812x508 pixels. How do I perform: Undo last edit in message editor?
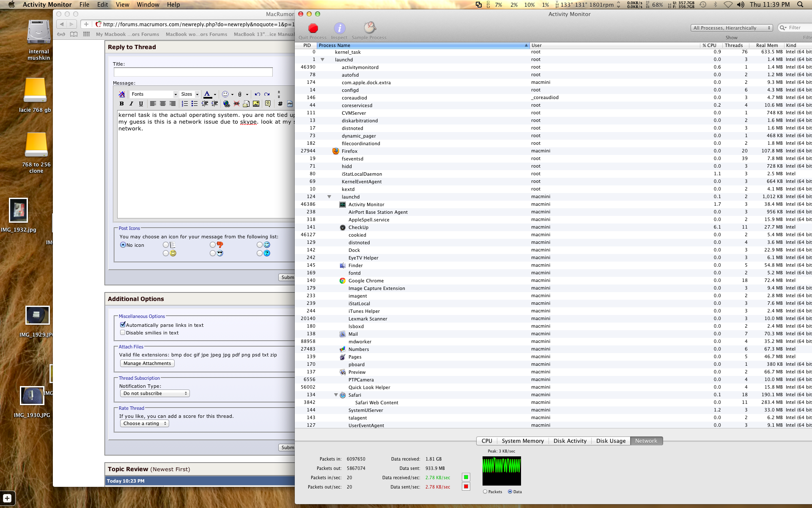point(257,94)
